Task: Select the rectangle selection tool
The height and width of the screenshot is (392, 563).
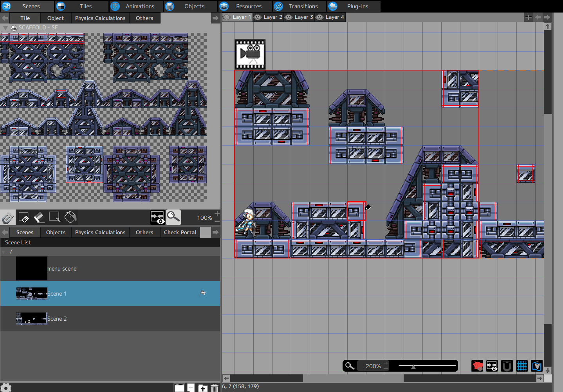Action: pyautogui.click(x=54, y=217)
